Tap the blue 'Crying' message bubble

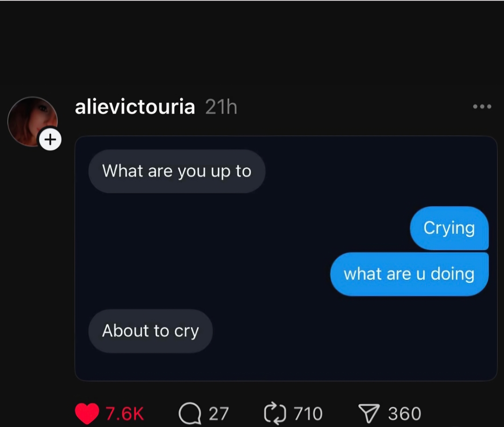point(449,228)
